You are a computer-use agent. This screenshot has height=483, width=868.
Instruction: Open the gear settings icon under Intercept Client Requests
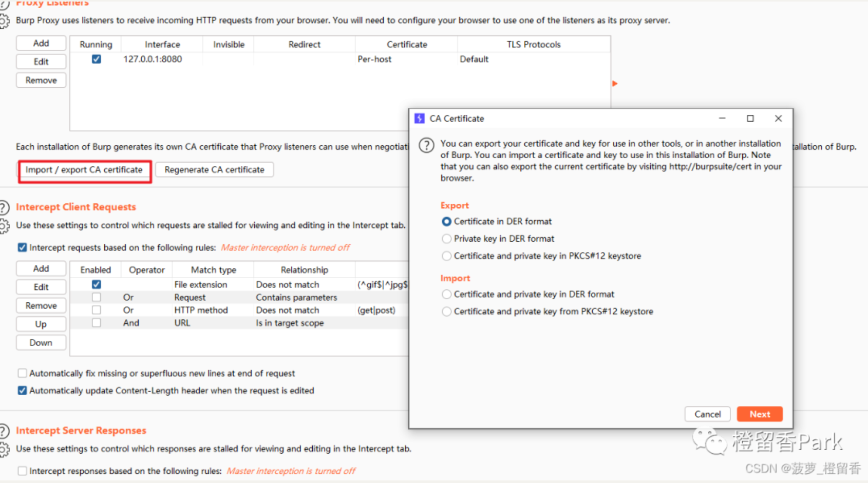tap(4, 226)
